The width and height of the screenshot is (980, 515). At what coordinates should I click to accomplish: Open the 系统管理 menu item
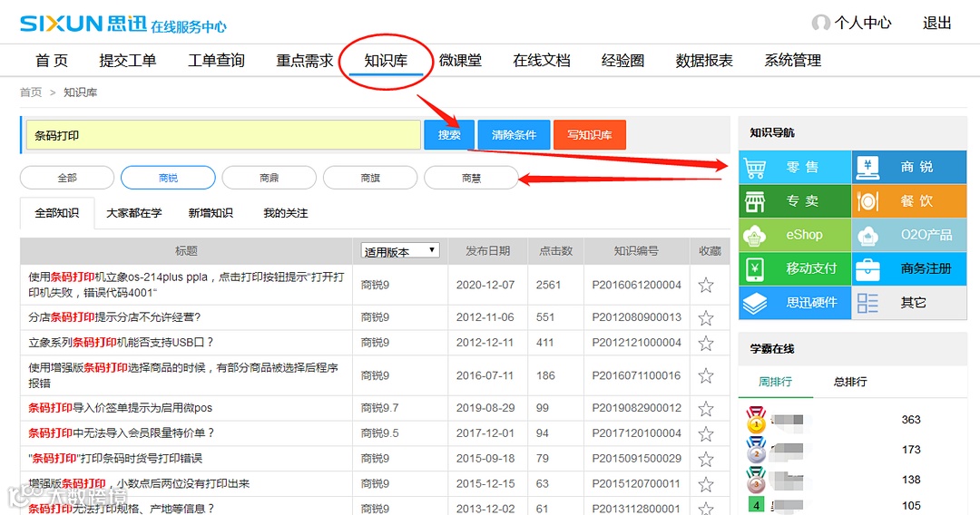pos(792,61)
